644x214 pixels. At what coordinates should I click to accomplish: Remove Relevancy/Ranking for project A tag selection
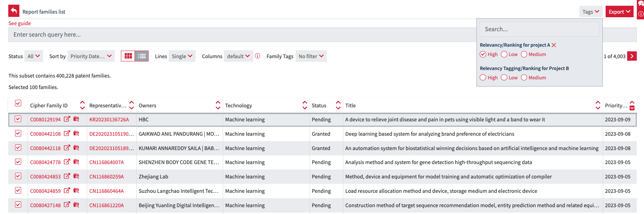click(554, 45)
